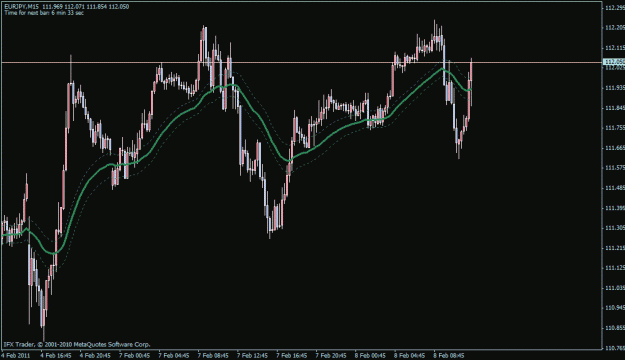Click the 111.305 price scale label
This screenshot has width=625, height=360.
click(615, 228)
